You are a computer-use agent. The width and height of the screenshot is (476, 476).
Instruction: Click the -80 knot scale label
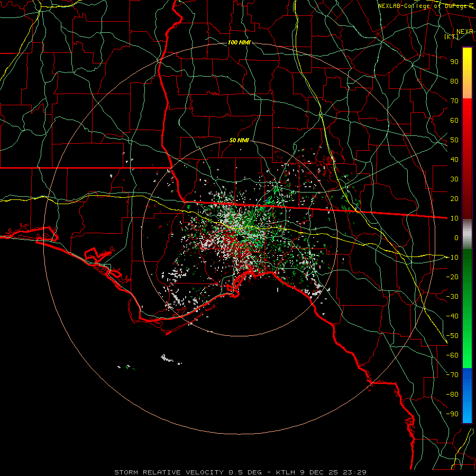[452, 395]
